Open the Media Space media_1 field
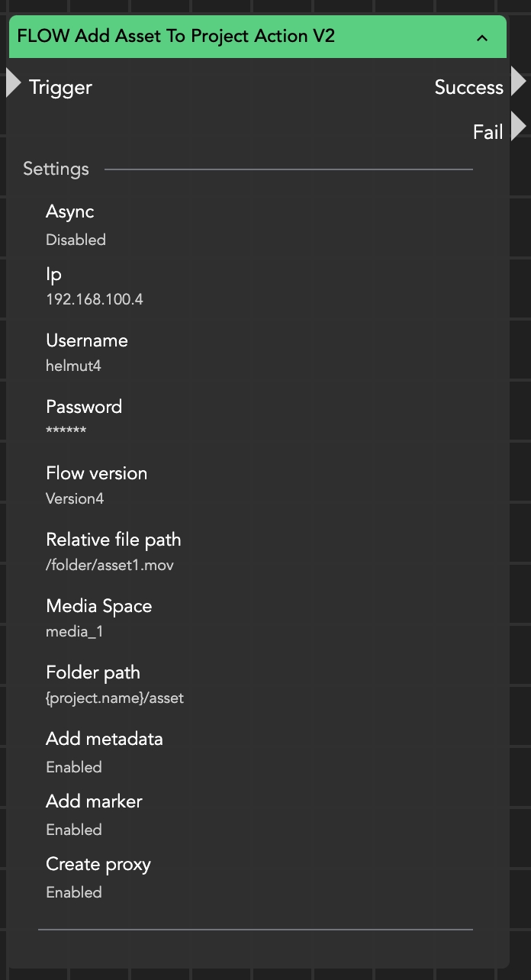 tap(73, 632)
